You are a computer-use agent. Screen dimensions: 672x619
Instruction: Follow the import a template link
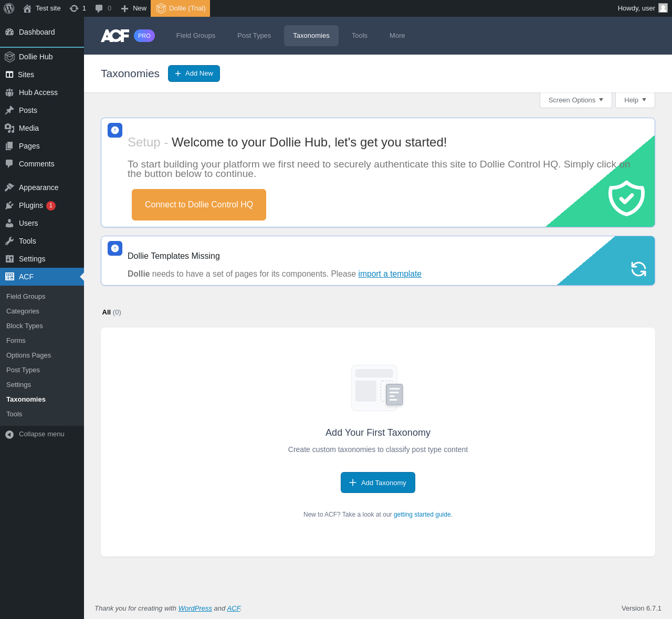pyautogui.click(x=390, y=274)
